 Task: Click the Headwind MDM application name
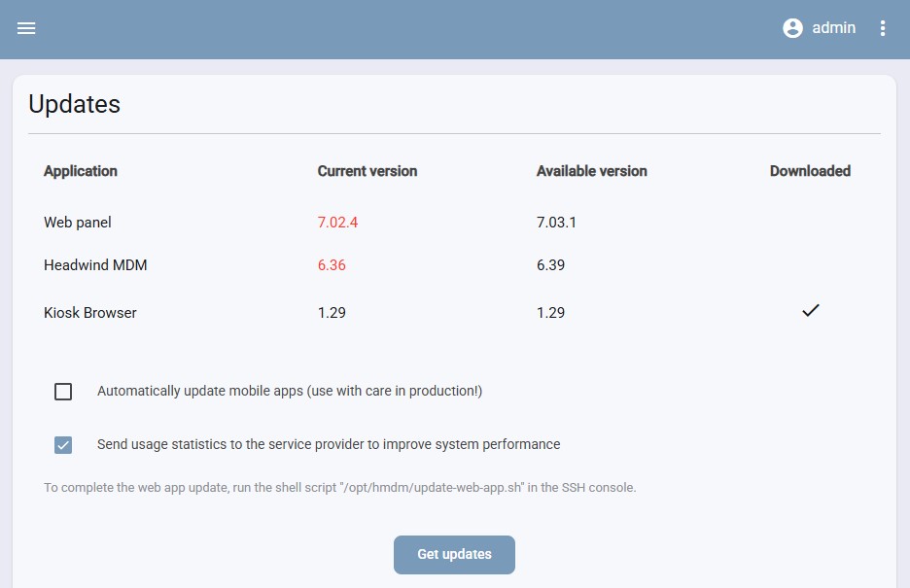[95, 265]
